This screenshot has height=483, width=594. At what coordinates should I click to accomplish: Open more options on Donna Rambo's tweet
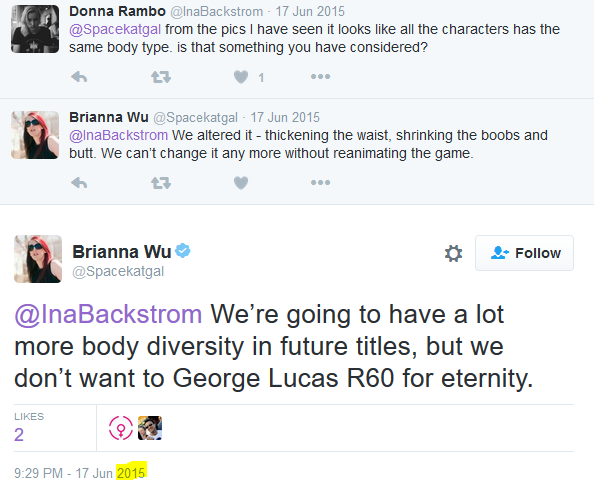coord(320,77)
